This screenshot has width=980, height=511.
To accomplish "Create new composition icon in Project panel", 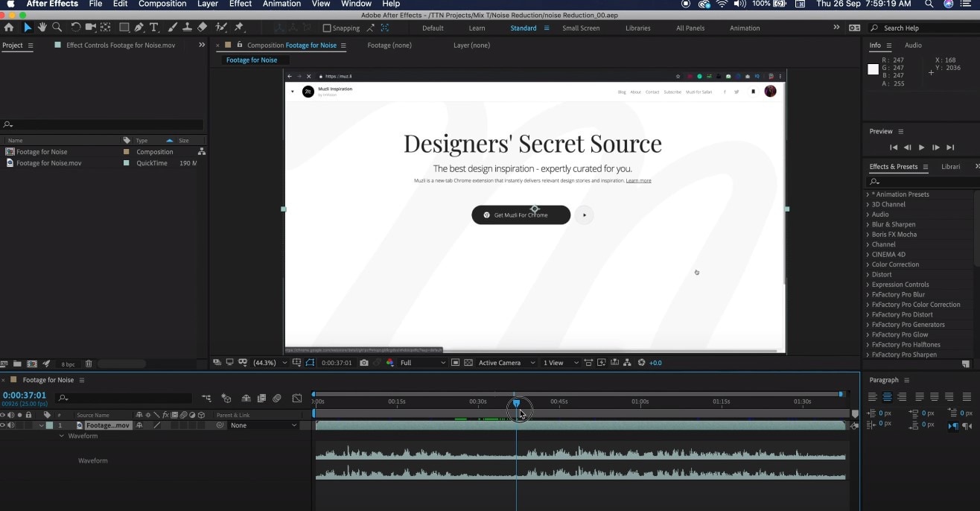I will (x=31, y=364).
